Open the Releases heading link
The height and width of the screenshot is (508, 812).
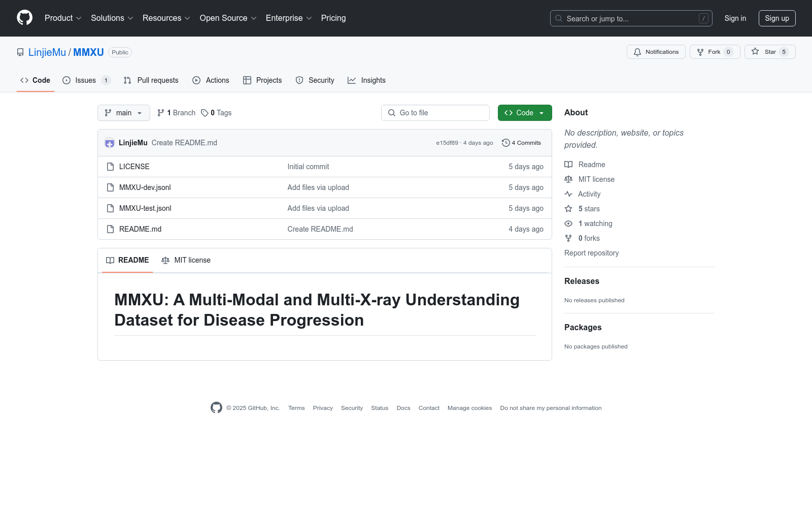(x=582, y=281)
